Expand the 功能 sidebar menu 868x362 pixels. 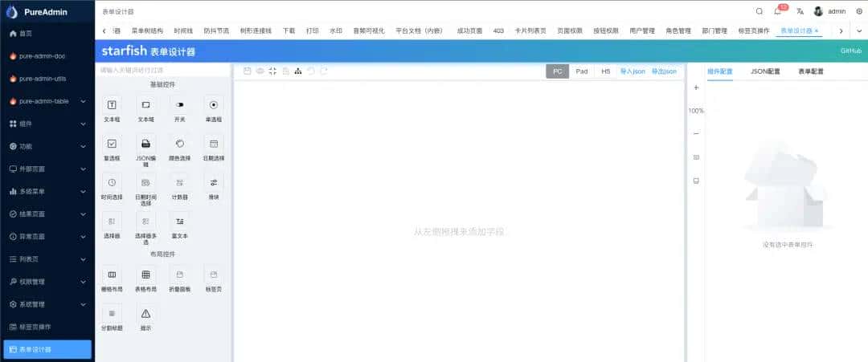coord(47,146)
